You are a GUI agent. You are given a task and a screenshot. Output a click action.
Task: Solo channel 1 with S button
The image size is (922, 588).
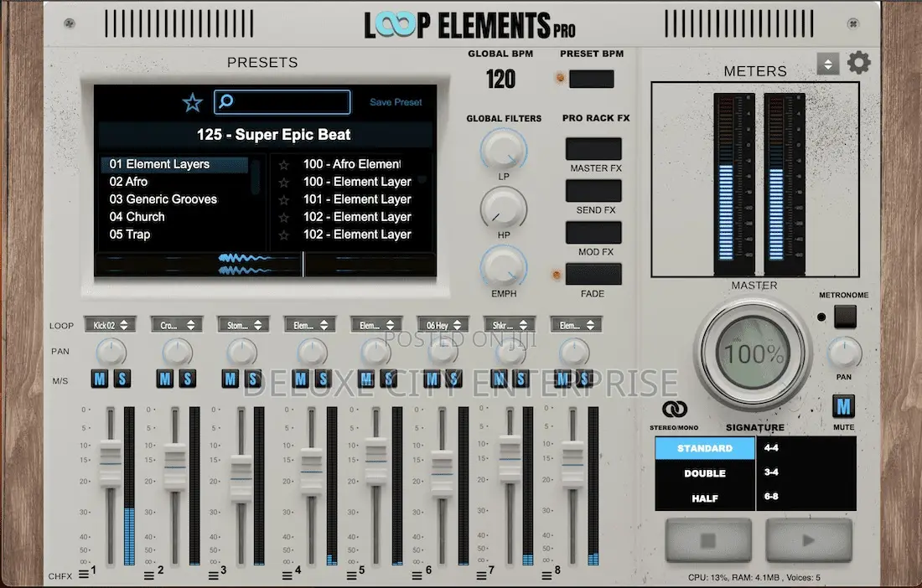click(122, 379)
